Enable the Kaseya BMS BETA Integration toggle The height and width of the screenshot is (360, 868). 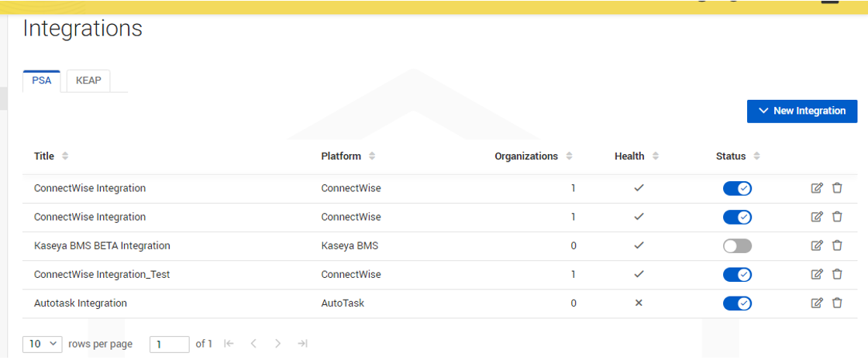coord(737,245)
